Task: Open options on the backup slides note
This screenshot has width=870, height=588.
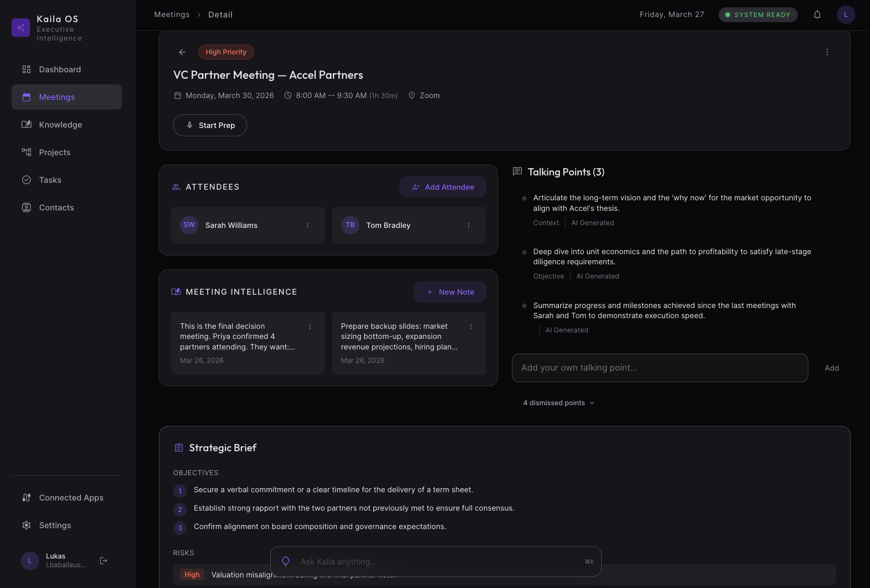Action: 471,326
